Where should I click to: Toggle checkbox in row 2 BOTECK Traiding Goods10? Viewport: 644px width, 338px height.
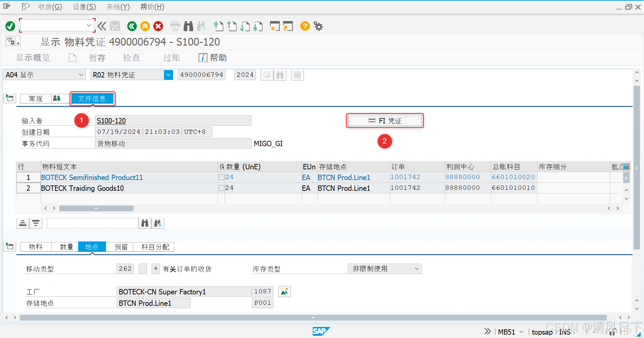pyautogui.click(x=221, y=188)
